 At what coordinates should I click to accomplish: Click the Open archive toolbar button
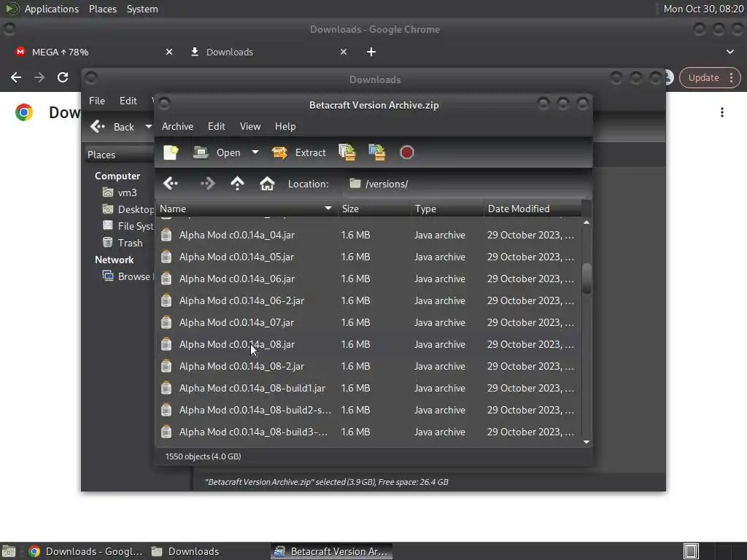[217, 152]
